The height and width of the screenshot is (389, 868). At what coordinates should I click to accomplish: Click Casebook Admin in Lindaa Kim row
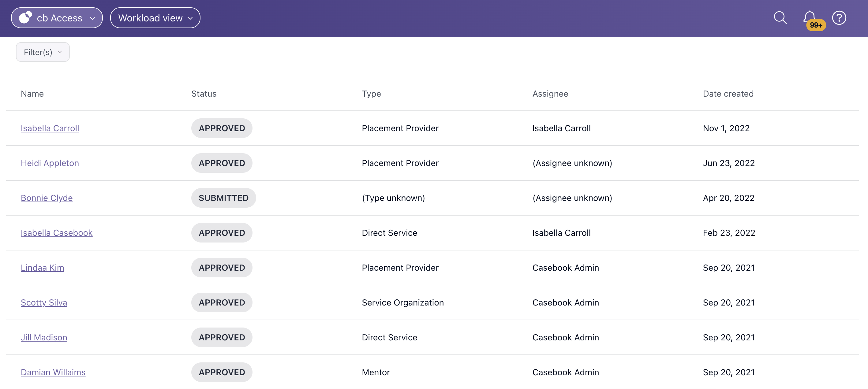566,268
